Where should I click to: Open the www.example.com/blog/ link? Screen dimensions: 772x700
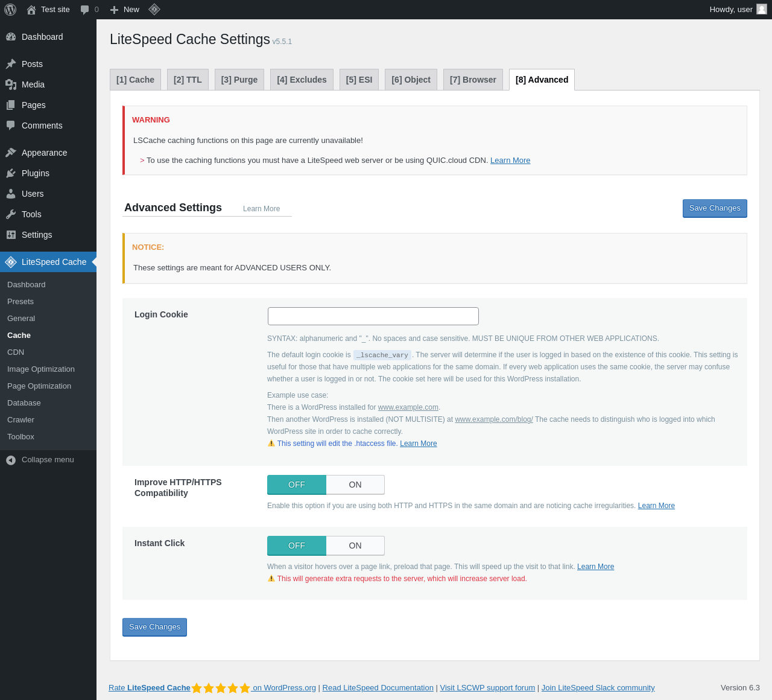tap(494, 419)
